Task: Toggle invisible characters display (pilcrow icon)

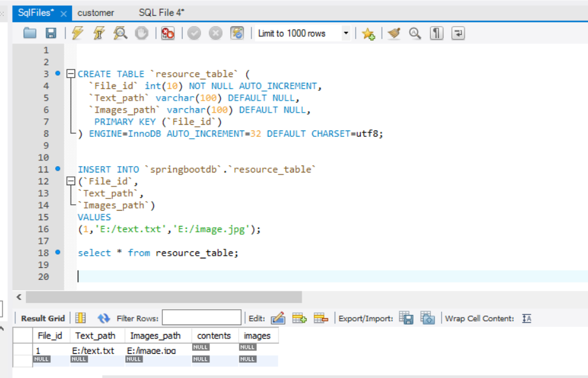Action: (437, 34)
